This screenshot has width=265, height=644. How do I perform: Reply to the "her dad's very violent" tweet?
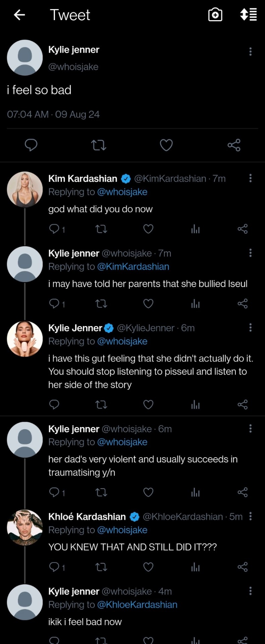(x=54, y=492)
